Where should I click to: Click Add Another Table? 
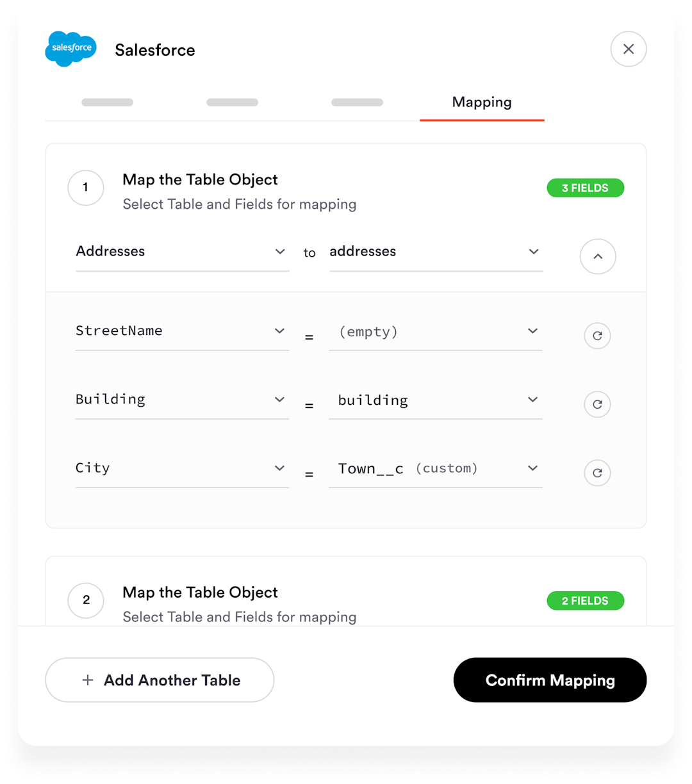[160, 680]
